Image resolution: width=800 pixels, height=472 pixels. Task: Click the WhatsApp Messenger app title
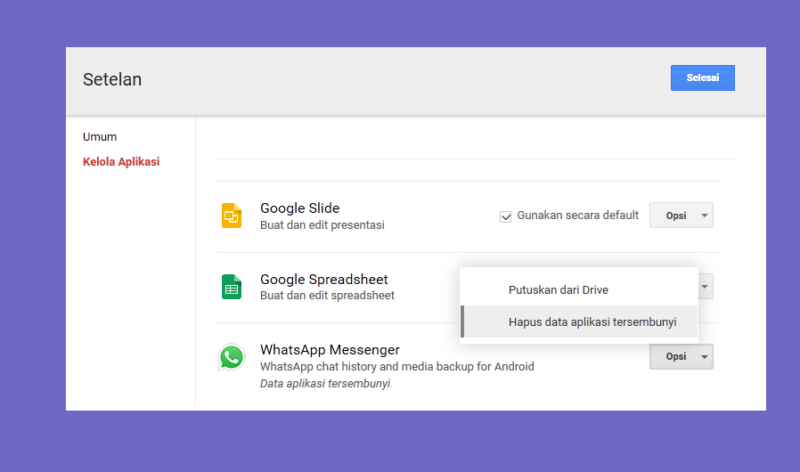330,350
